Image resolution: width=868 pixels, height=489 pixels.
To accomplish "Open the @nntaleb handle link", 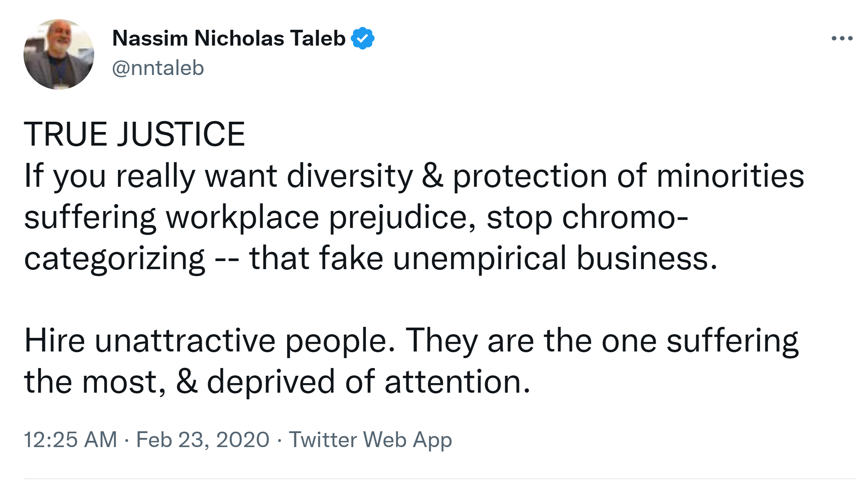I will [x=158, y=68].
